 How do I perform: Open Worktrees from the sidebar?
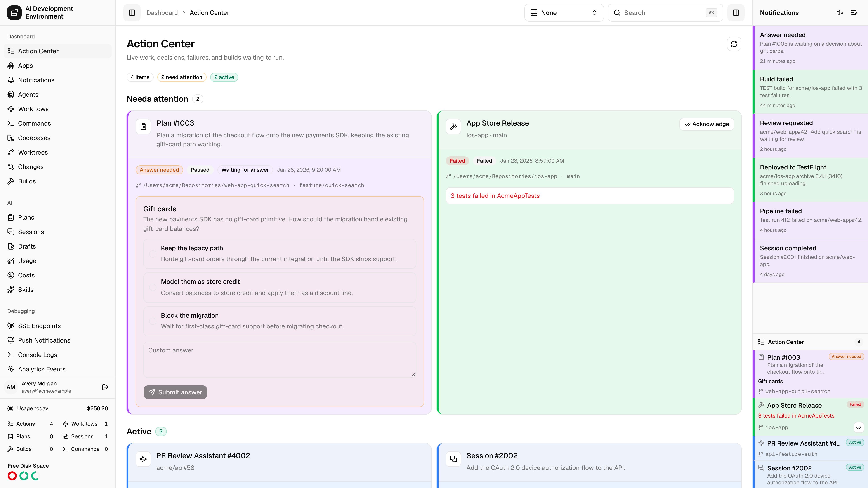[x=58, y=152]
